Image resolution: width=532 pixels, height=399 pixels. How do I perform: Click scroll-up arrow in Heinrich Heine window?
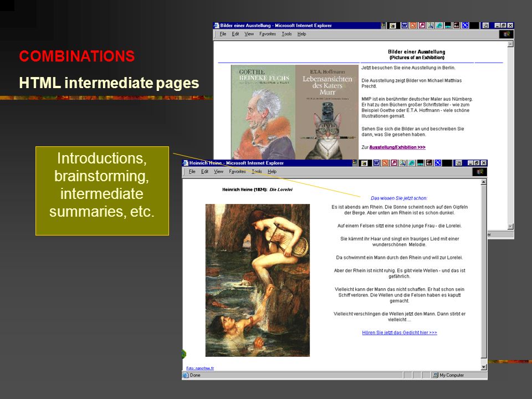pos(484,182)
